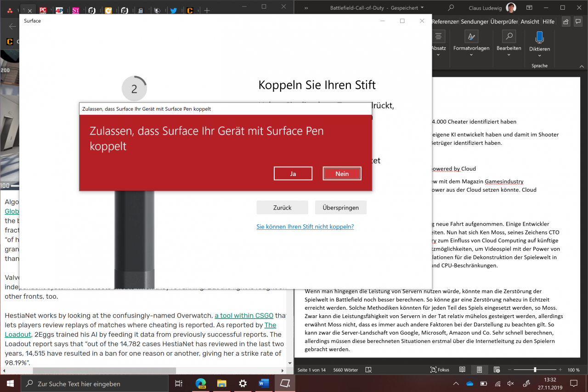This screenshot has width=588, height=392.
Task: Open the Diktieren dropdown arrow
Action: [x=539, y=55]
